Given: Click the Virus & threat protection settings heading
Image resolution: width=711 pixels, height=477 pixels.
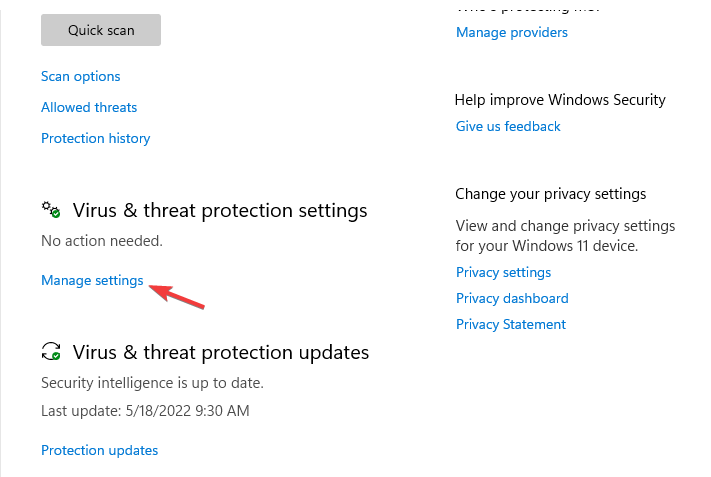Looking at the screenshot, I should 220,211.
